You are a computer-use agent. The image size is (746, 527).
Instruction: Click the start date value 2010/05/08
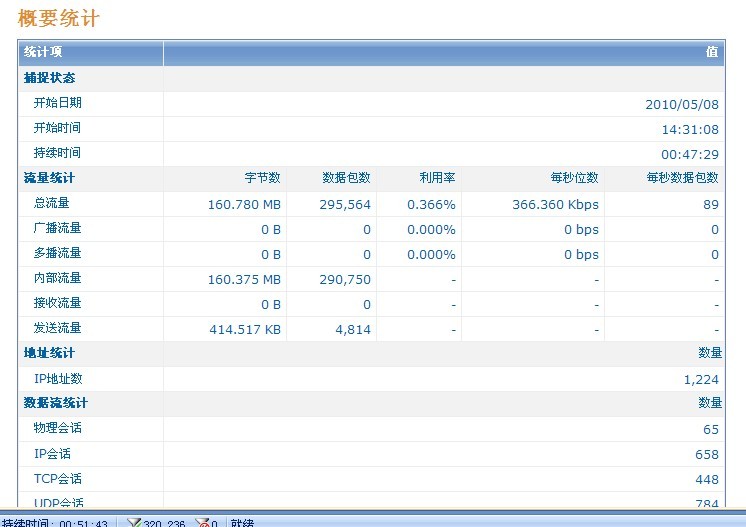pos(682,105)
